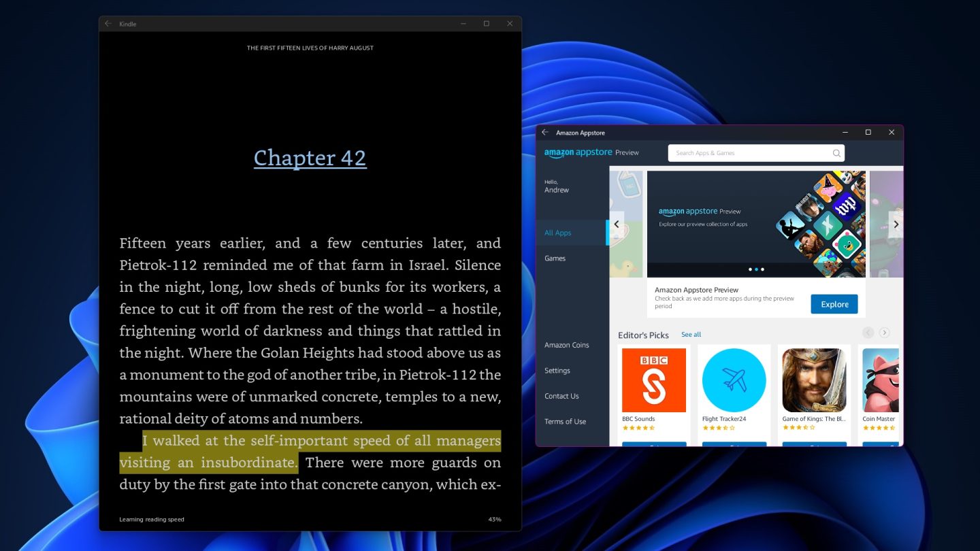Image resolution: width=980 pixels, height=551 pixels.
Task: Switch to the Games category
Action: click(555, 258)
